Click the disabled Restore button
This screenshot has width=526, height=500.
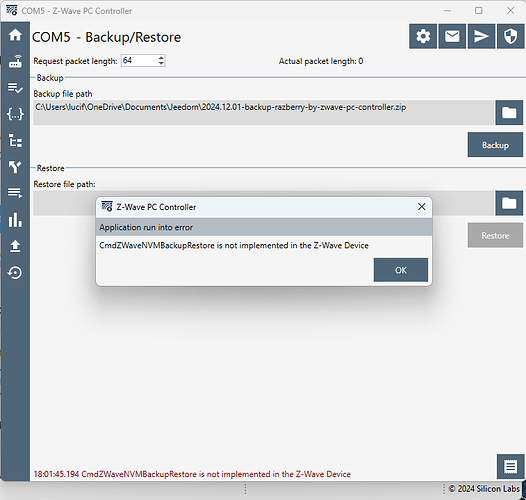tap(495, 235)
